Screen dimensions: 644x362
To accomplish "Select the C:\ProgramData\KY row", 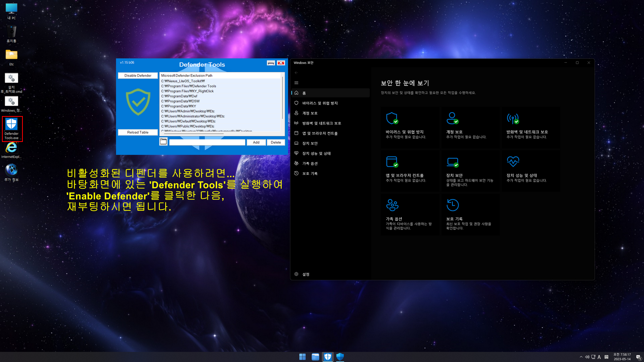I will click(x=220, y=106).
